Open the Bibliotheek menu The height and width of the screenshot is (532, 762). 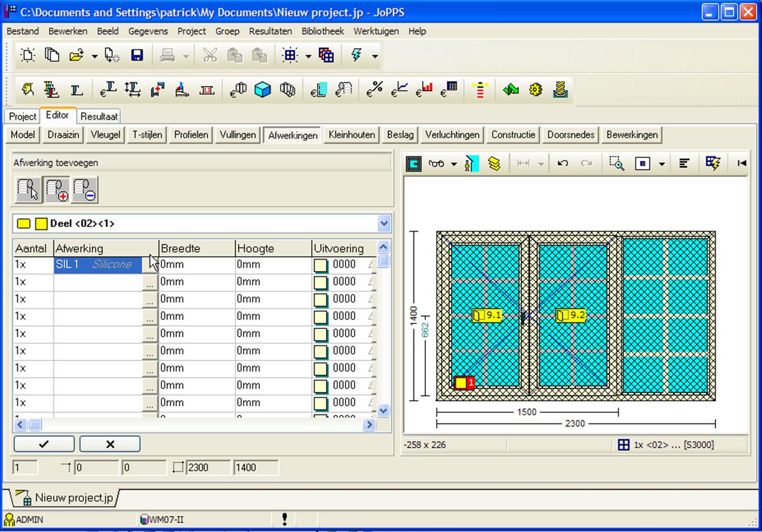pyautogui.click(x=323, y=31)
